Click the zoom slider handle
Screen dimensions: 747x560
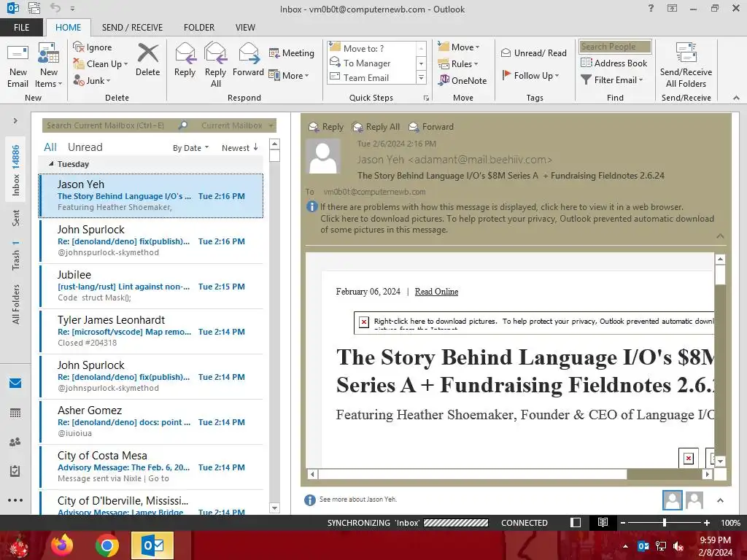(x=664, y=522)
